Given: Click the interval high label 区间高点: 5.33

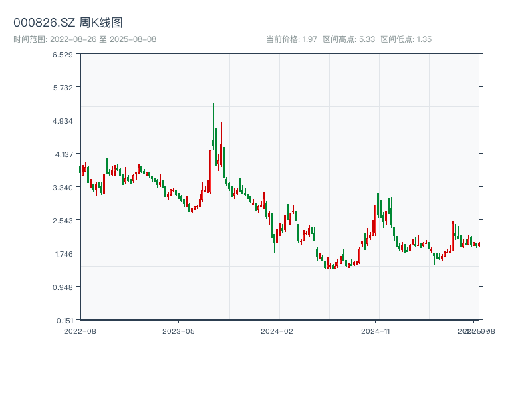Looking at the screenshot, I should click(x=348, y=39).
